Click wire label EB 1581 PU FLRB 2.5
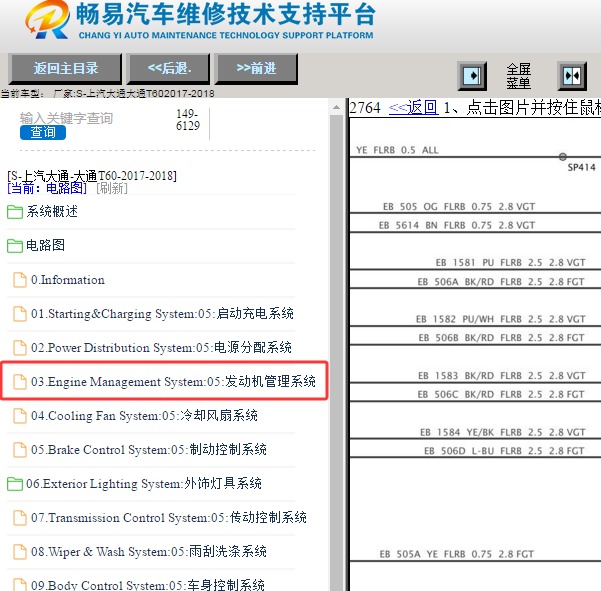601x591 pixels. click(x=511, y=263)
